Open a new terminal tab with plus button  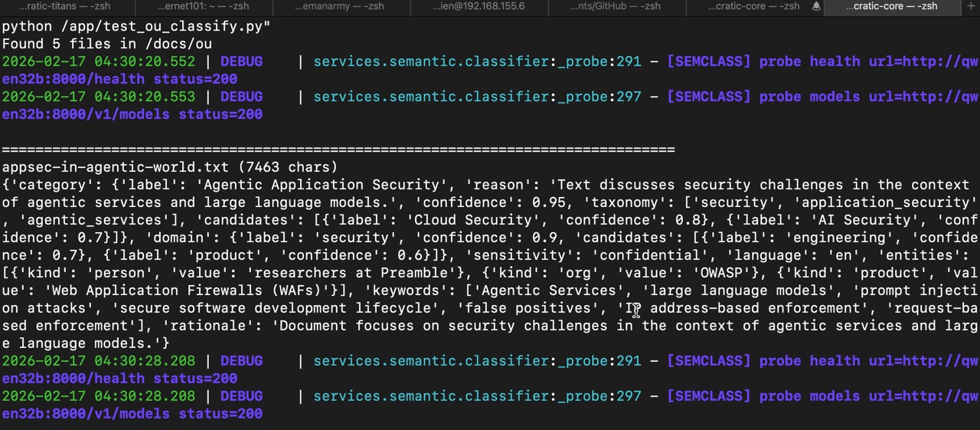(x=971, y=6)
